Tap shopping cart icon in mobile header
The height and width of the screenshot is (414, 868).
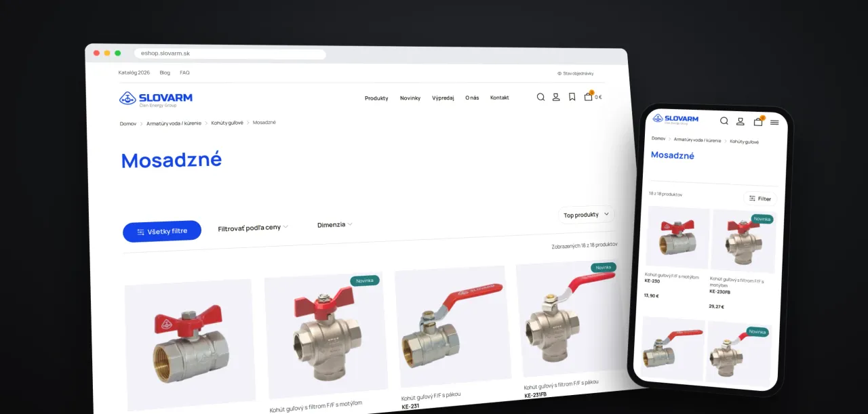[758, 121]
